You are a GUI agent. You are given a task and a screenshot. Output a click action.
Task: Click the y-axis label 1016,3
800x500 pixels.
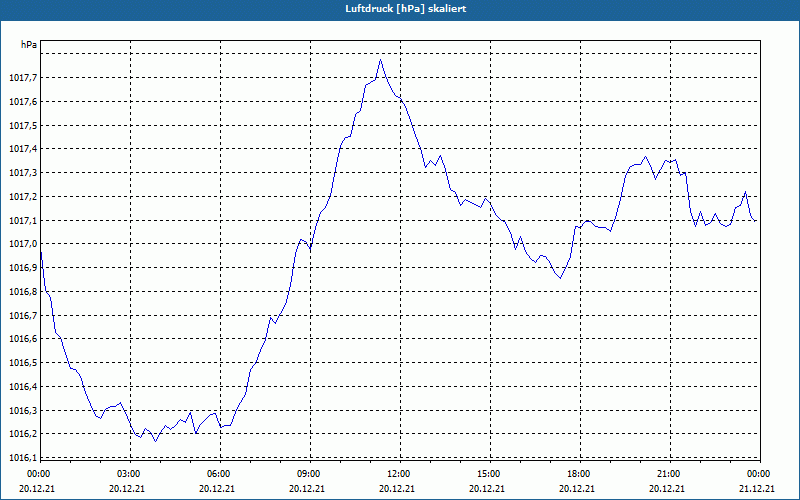[x=23, y=411]
